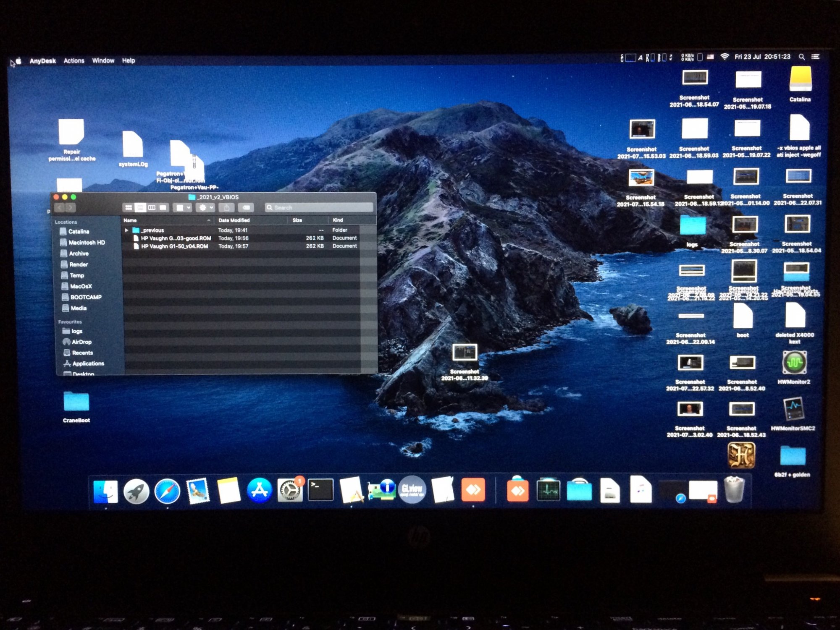Open the HWMonitor2 desktop app icon
The width and height of the screenshot is (840, 630).
click(794, 363)
